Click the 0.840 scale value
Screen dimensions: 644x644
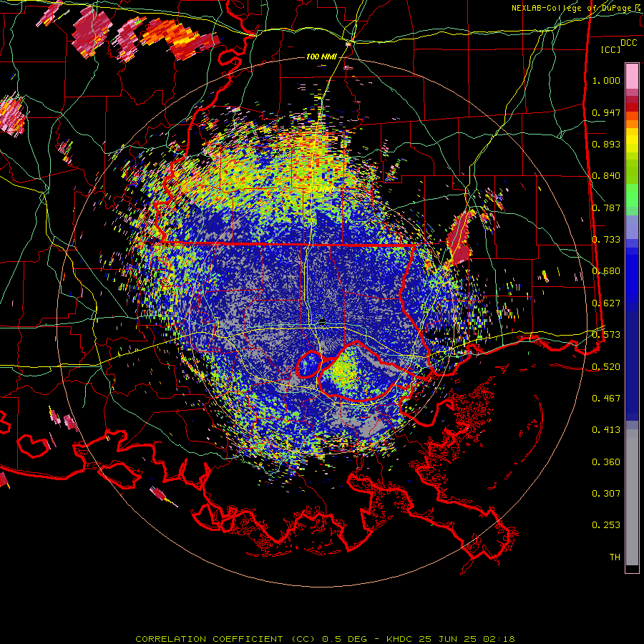(x=606, y=176)
